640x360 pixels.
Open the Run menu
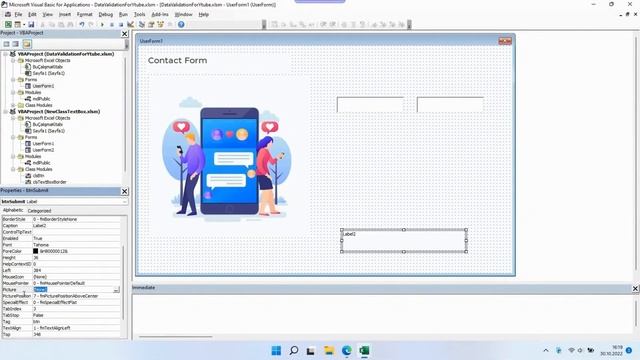click(x=123, y=14)
